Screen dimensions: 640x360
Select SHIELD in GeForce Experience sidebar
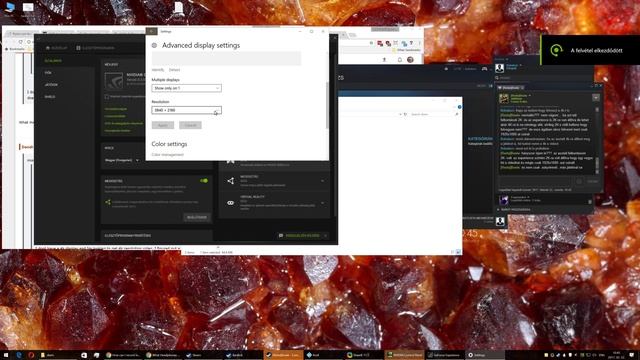click(50, 97)
